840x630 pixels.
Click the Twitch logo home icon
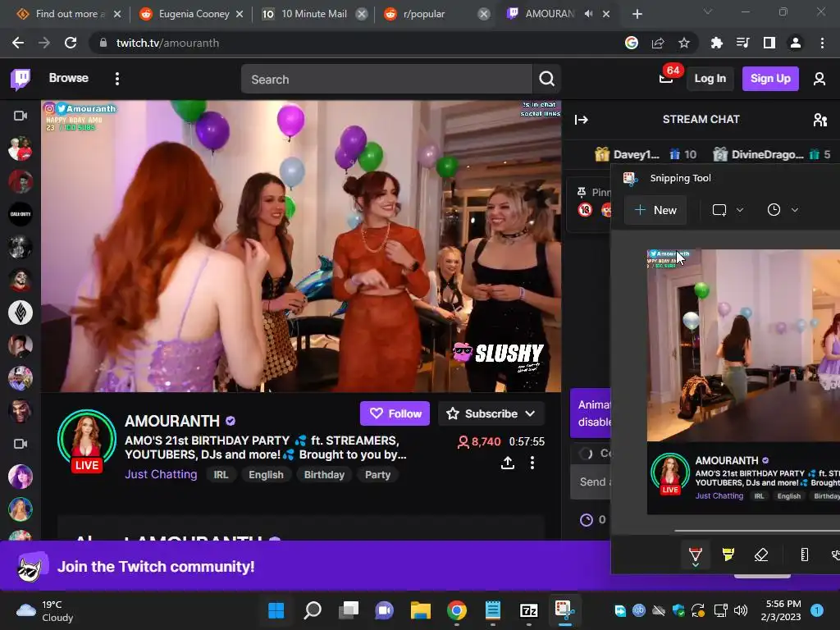click(21, 80)
